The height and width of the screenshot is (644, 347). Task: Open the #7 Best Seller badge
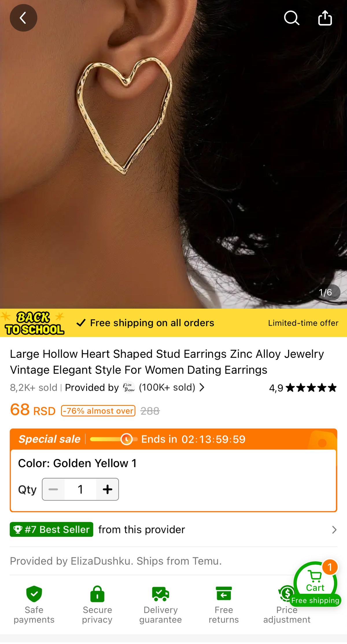pyautogui.click(x=51, y=530)
